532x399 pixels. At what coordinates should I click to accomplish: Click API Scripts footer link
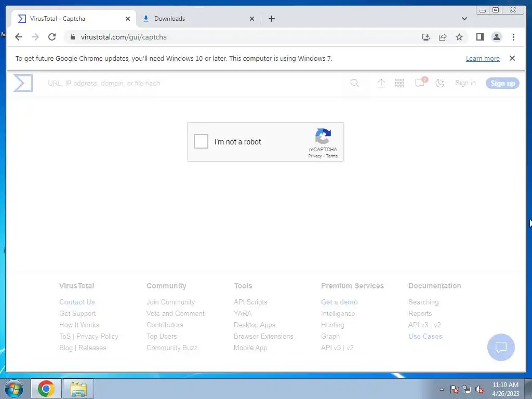[x=250, y=302]
